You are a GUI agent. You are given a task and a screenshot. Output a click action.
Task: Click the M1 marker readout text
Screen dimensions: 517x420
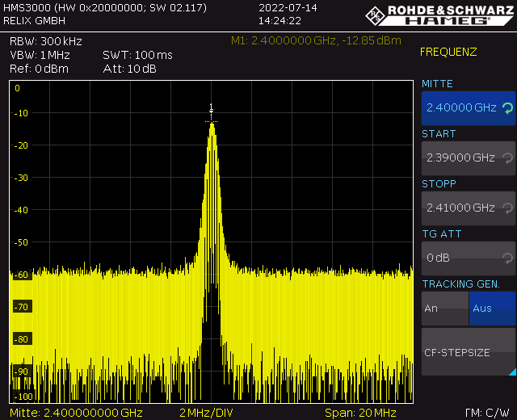click(x=316, y=40)
